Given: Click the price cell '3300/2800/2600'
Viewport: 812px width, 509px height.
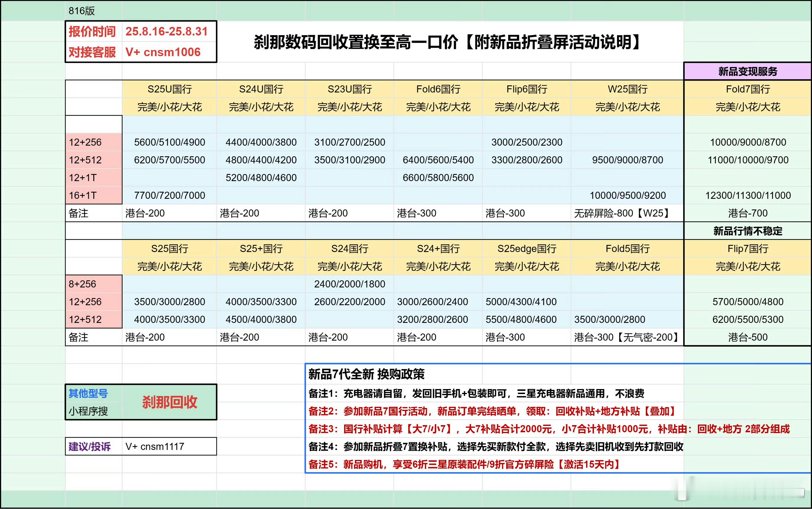Looking at the screenshot, I should 527,160.
